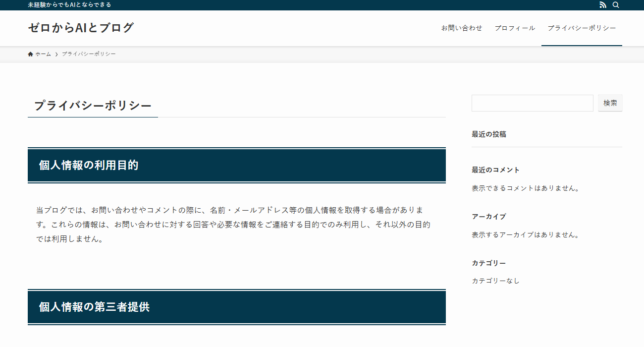Click the 検索 search button

pyautogui.click(x=610, y=103)
